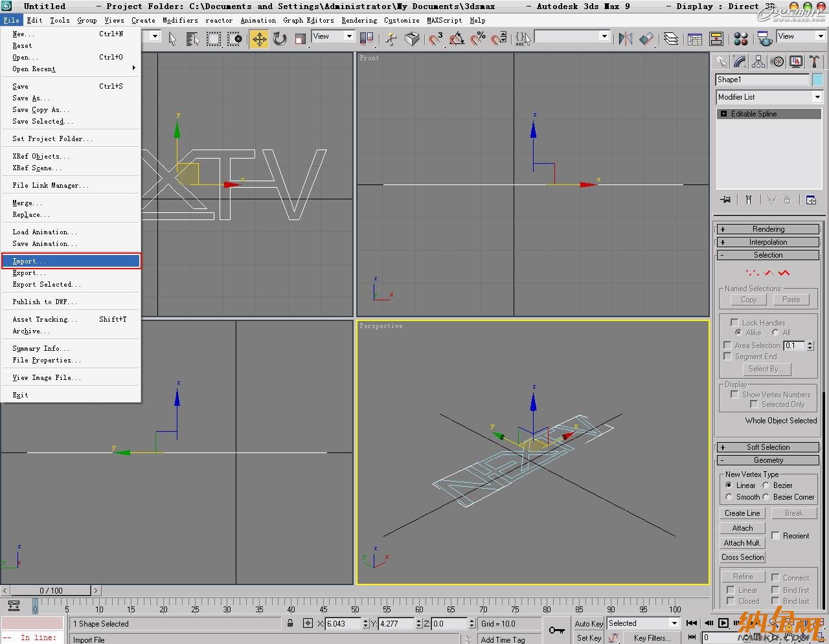This screenshot has height=644, width=829.
Task: Open Render Scene dialog teapot icon
Action: pos(765,39)
